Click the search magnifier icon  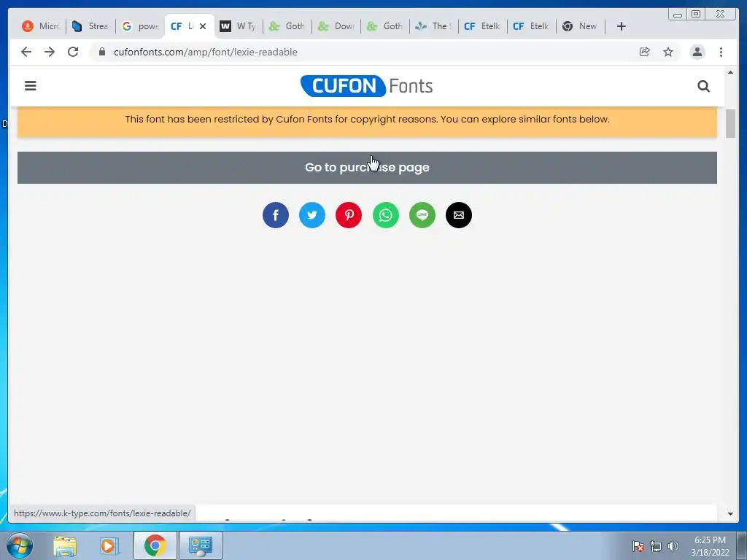(704, 86)
